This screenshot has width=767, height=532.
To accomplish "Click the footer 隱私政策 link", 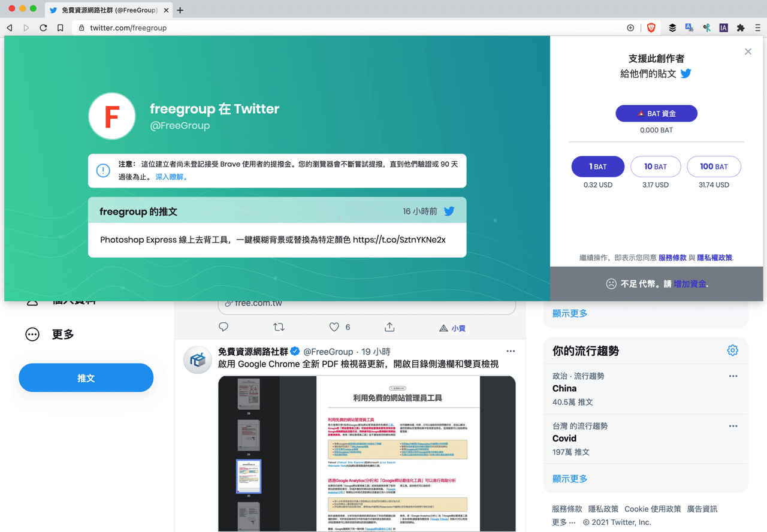I will (603, 509).
